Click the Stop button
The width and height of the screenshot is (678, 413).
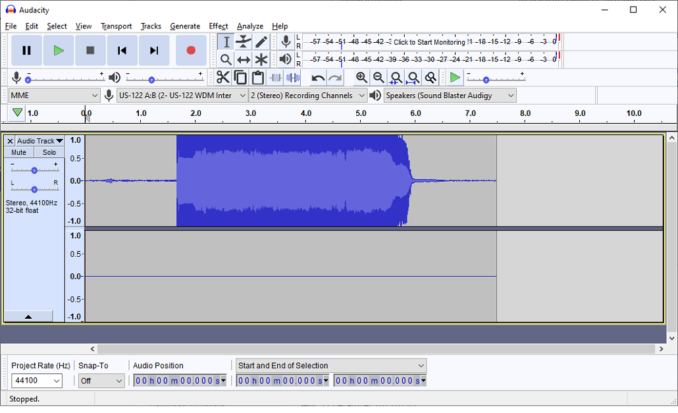click(90, 51)
